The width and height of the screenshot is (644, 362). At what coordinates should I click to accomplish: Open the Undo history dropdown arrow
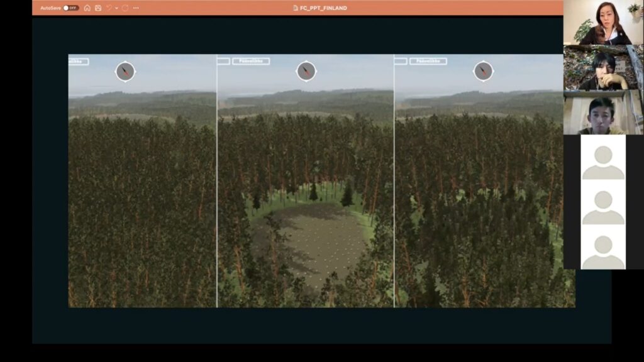pos(116,8)
